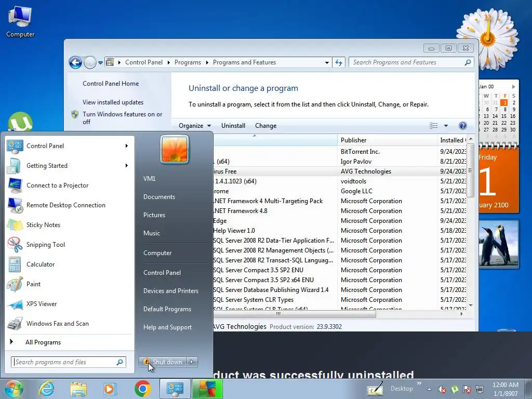Open Turn Windows features on or off
532x399 pixels.
[x=122, y=118]
